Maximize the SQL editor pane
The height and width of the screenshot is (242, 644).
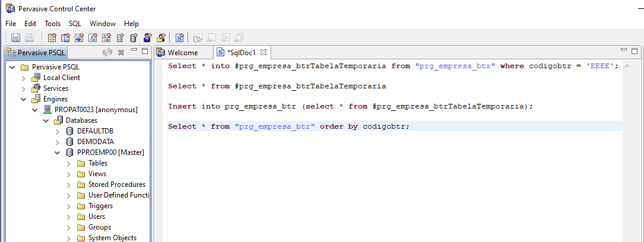click(x=635, y=51)
